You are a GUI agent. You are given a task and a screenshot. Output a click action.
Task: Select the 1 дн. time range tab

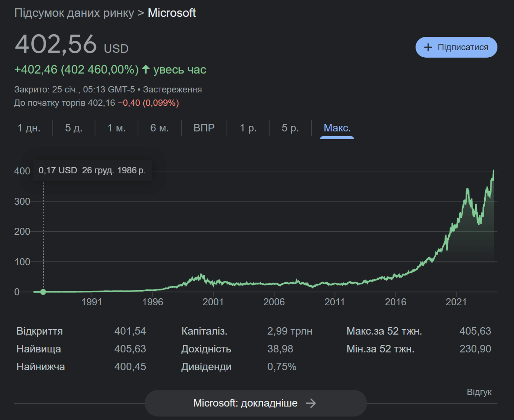click(x=29, y=128)
